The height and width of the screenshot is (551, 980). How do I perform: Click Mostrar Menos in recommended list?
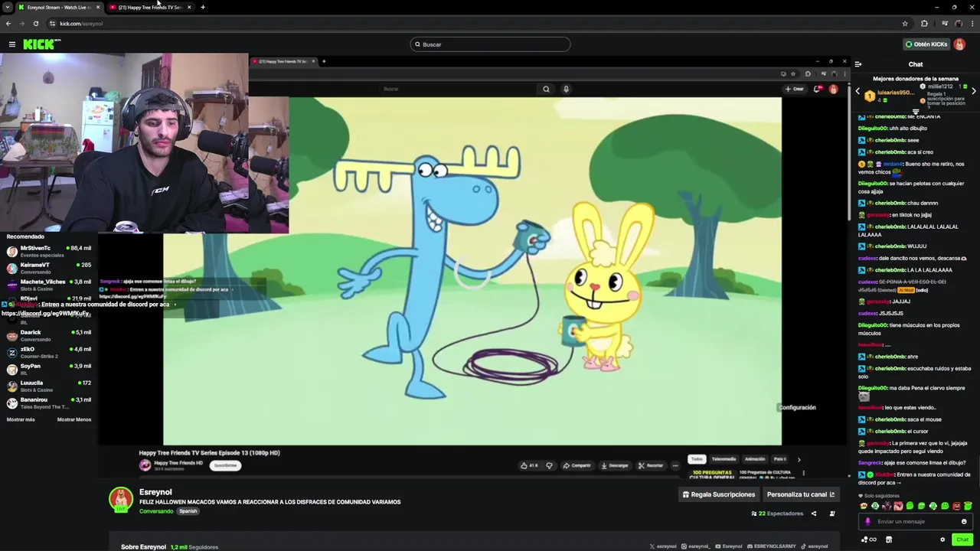click(74, 419)
